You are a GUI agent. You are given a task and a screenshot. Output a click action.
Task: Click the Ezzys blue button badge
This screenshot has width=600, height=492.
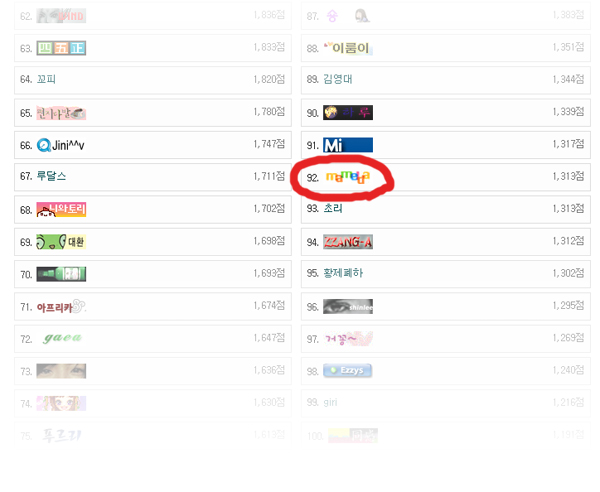click(x=348, y=370)
